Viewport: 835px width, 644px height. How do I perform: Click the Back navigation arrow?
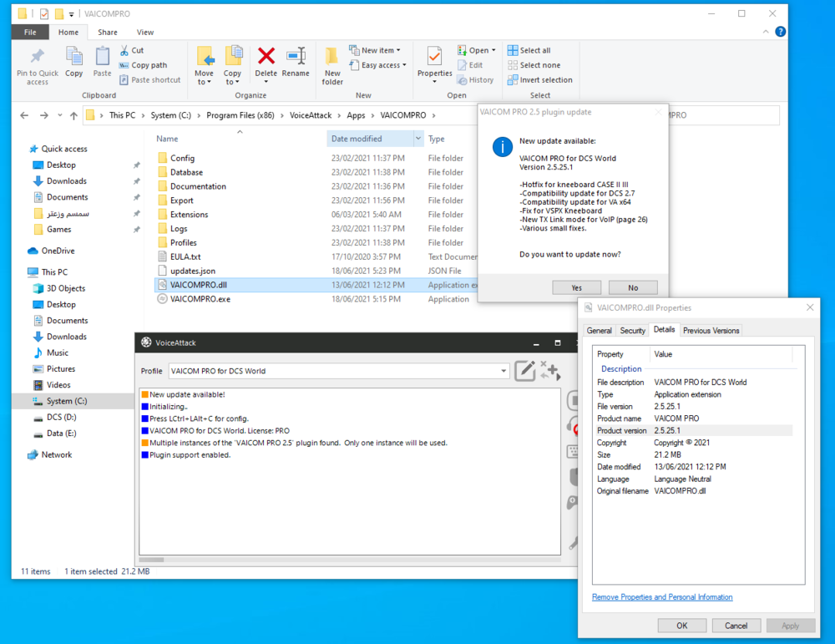[x=24, y=115]
